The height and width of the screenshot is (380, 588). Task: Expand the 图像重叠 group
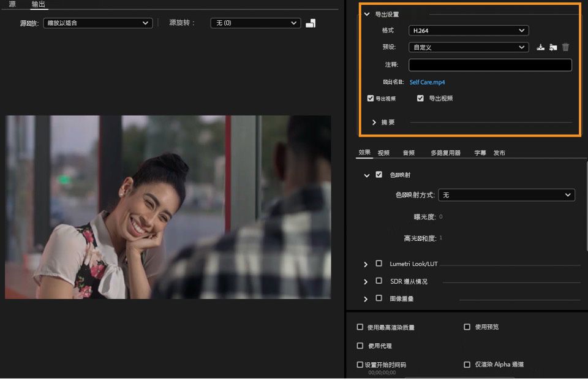pyautogui.click(x=366, y=299)
